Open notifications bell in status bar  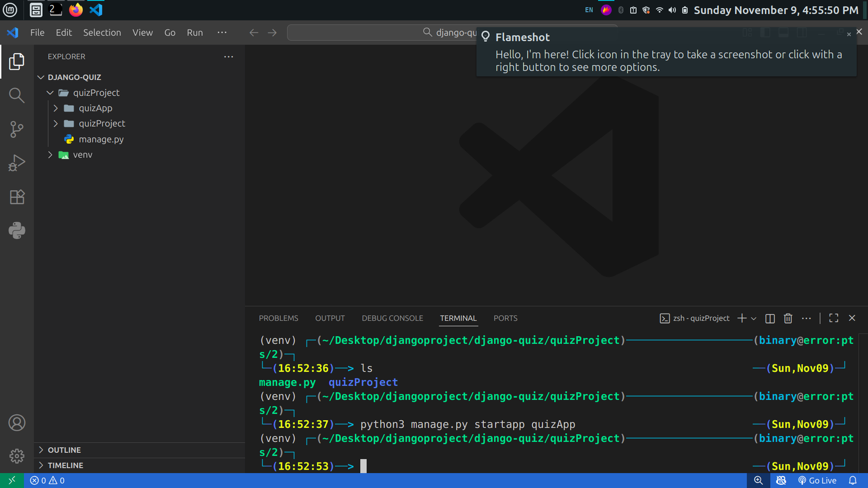(x=853, y=480)
